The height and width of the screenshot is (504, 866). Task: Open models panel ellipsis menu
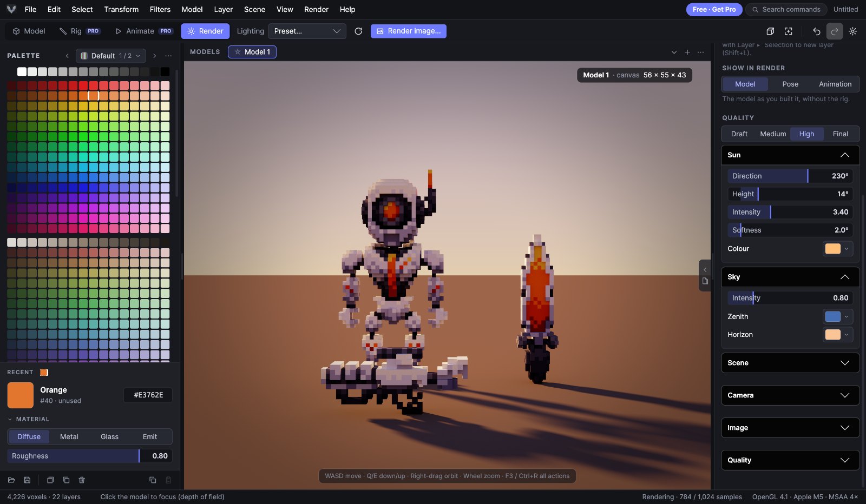click(x=701, y=52)
